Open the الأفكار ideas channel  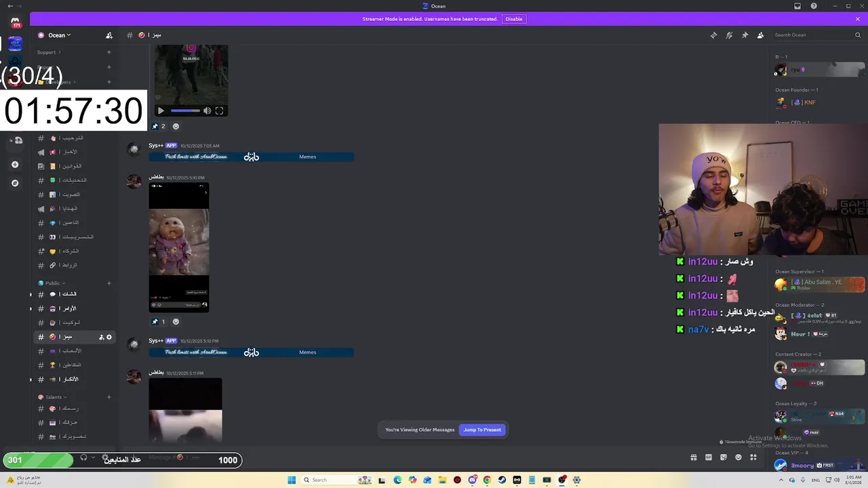pyautogui.click(x=75, y=380)
